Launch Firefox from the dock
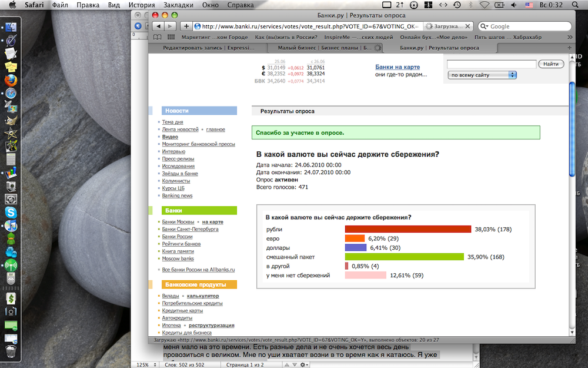Image resolution: width=588 pixels, height=368 pixels. point(11,80)
